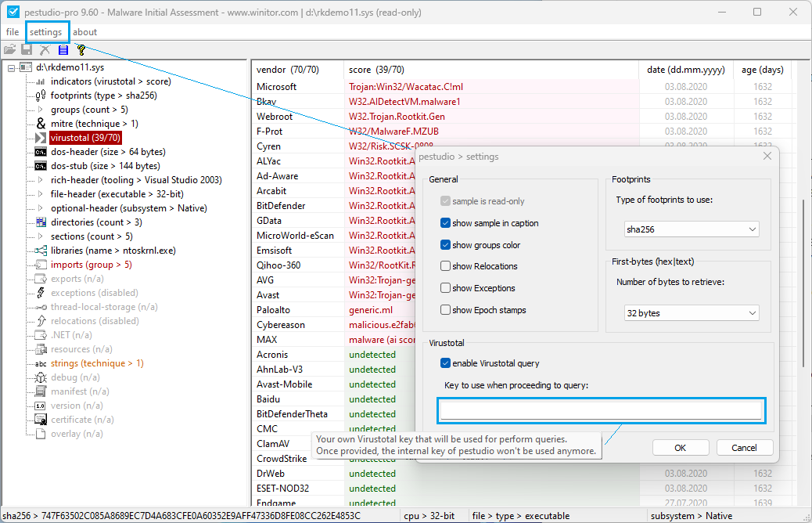Click the Virustotal key input field
Viewport: 812px width, 523px height.
[x=600, y=410]
